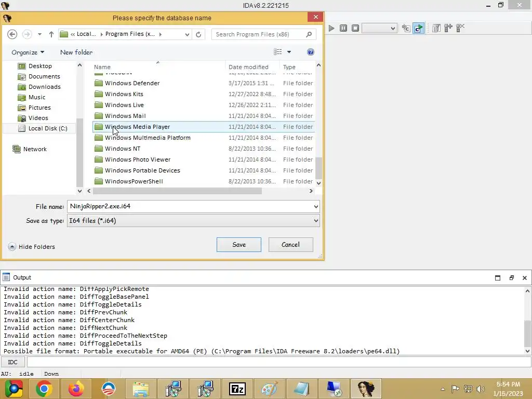
Task: Click the volume speaker tray icon
Action: pyautogui.click(x=480, y=389)
